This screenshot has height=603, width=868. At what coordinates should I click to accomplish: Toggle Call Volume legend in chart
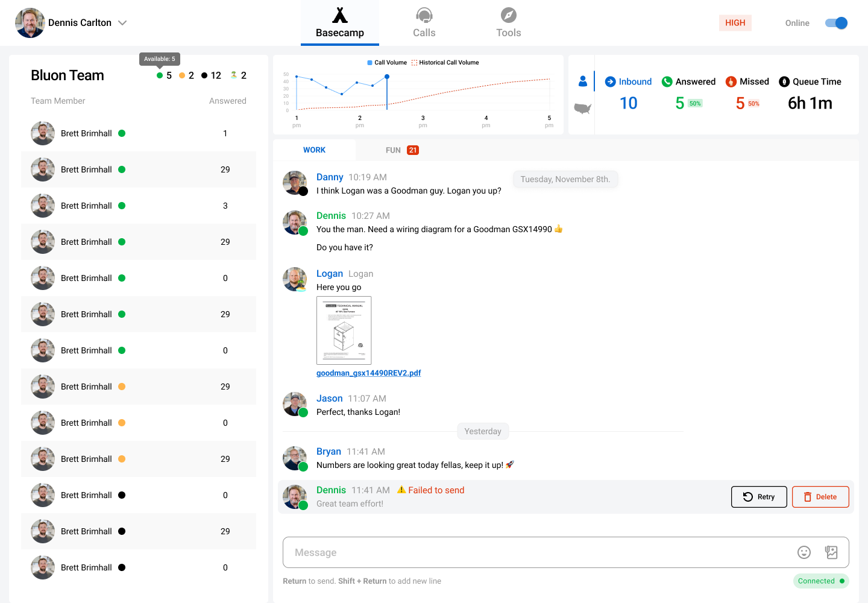click(387, 63)
